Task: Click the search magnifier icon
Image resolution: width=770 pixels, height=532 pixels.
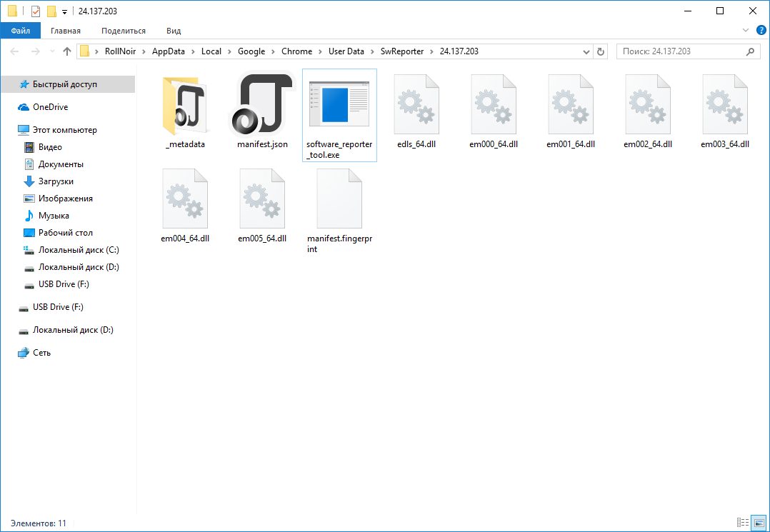Action: (x=750, y=51)
